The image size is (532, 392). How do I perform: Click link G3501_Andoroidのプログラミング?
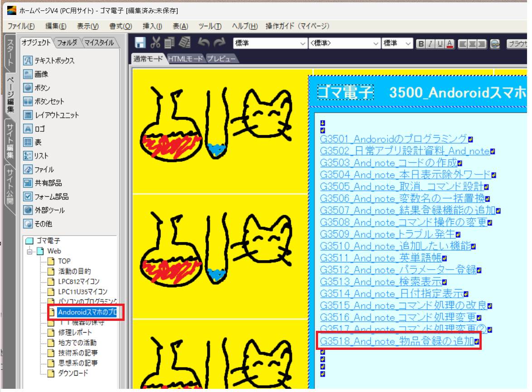pyautogui.click(x=394, y=139)
